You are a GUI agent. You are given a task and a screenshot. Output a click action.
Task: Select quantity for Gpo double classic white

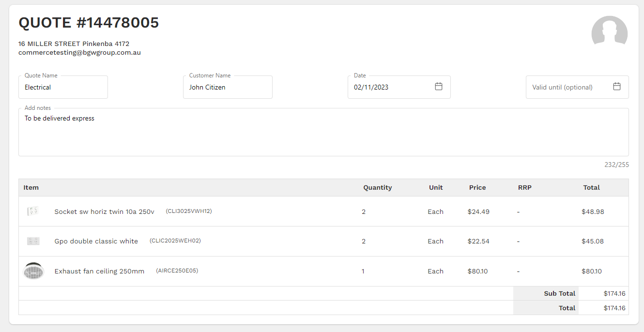[x=364, y=241]
